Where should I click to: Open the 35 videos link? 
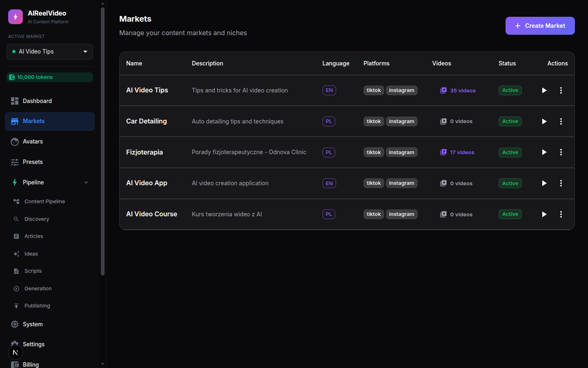pyautogui.click(x=462, y=90)
